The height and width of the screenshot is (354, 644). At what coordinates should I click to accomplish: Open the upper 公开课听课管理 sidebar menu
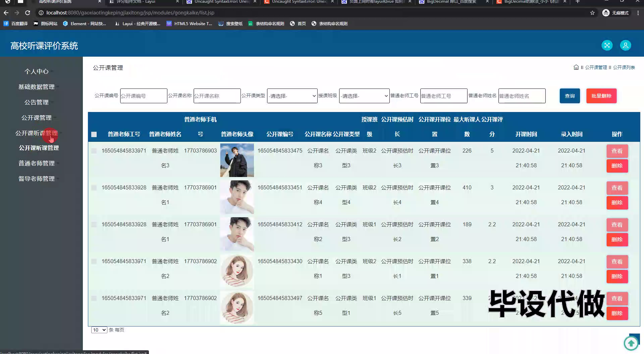coord(37,133)
